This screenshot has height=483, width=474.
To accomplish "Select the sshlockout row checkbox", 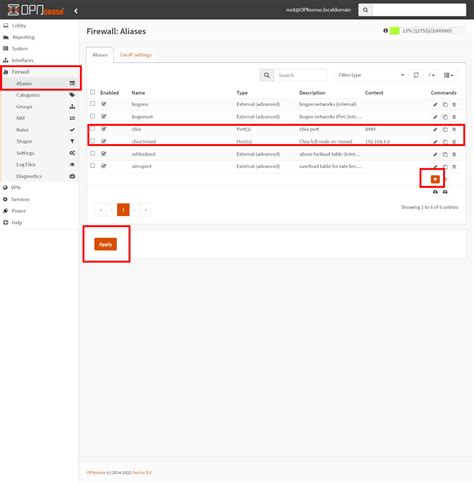I will [x=92, y=153].
